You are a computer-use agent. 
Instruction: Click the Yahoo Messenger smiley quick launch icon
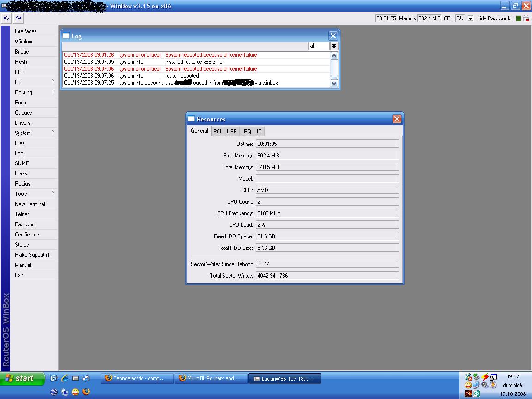[75, 392]
